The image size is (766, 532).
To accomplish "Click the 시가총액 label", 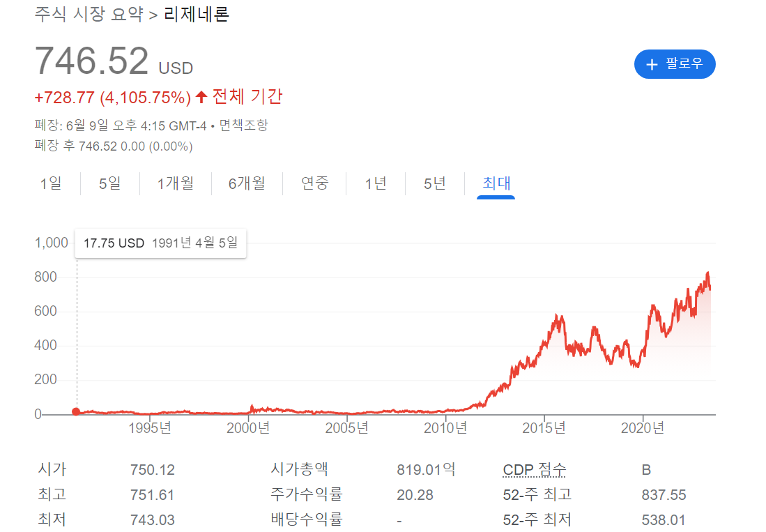I will [300, 469].
